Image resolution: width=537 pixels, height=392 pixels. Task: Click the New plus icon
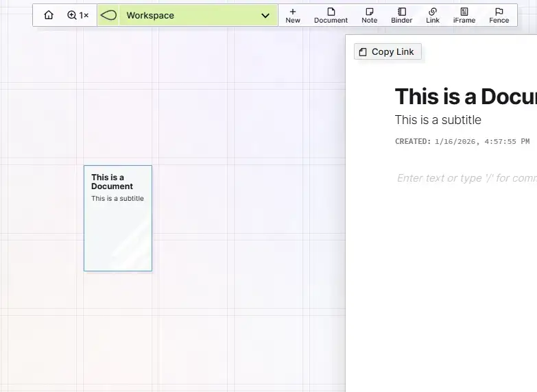pyautogui.click(x=293, y=15)
